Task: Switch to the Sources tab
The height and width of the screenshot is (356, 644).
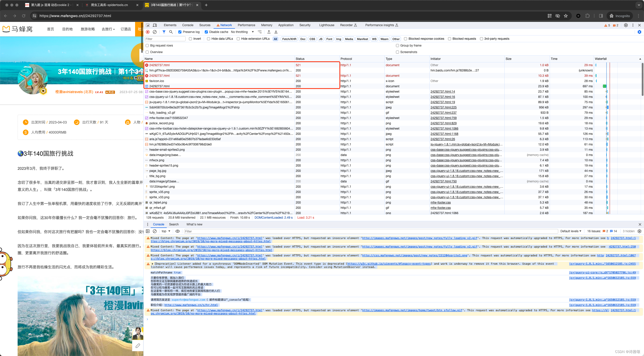Action: click(x=205, y=25)
